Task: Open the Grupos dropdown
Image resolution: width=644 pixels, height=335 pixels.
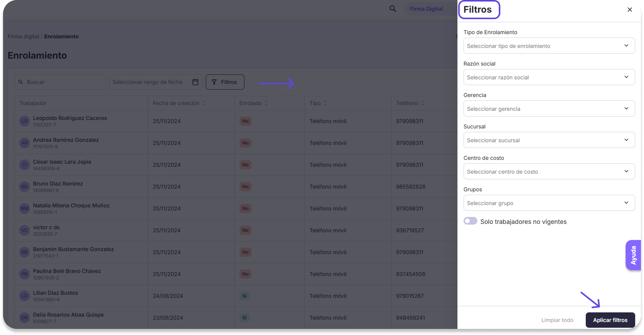Action: tap(549, 203)
